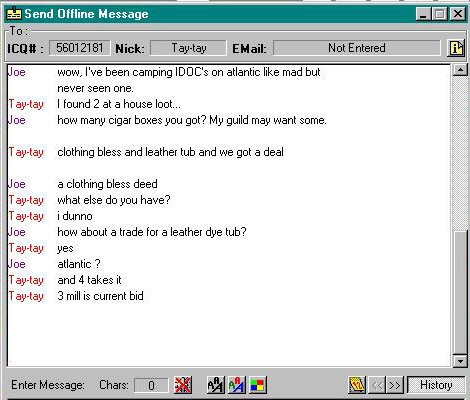The image size is (470, 400).
Task: Click the yellow notepad icon near History
Action: point(357,385)
